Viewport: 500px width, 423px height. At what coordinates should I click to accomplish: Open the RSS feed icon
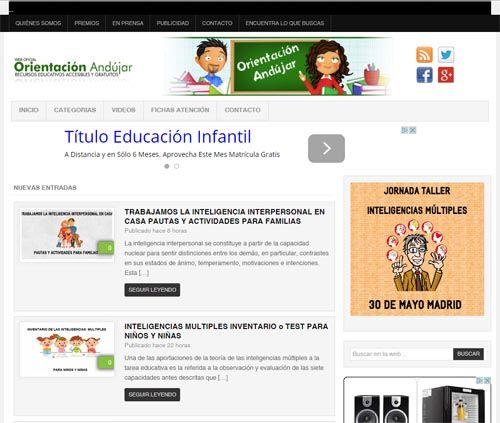[x=424, y=55]
